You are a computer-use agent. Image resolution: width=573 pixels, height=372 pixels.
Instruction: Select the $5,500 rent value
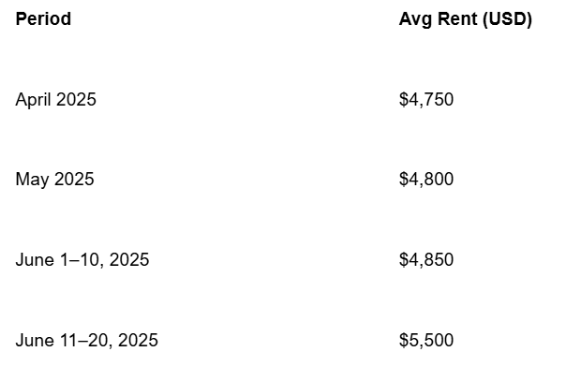tap(426, 340)
